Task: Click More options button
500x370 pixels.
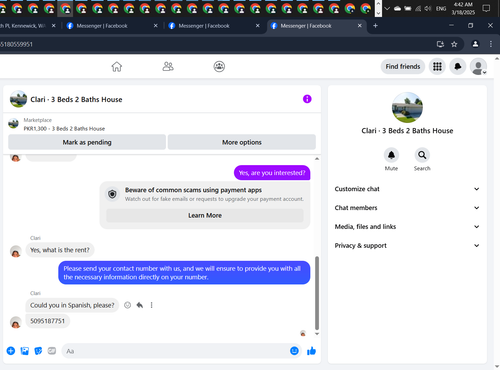Action: click(242, 142)
